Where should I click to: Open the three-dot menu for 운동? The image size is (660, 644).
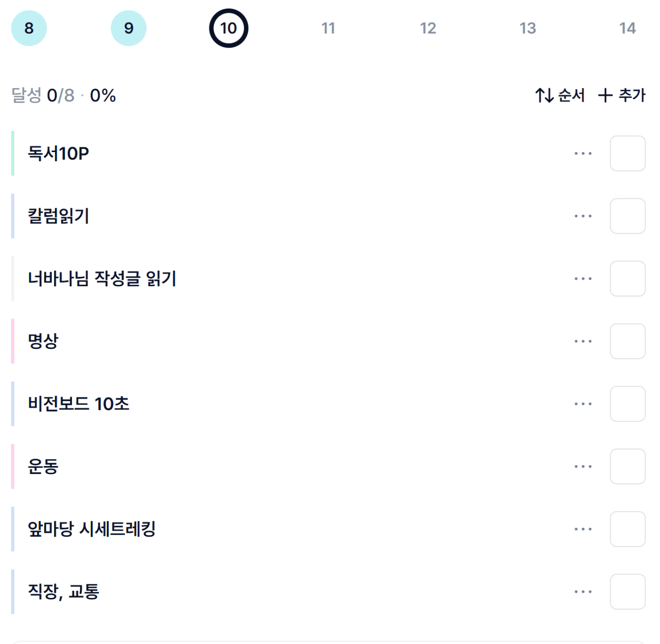tap(583, 467)
